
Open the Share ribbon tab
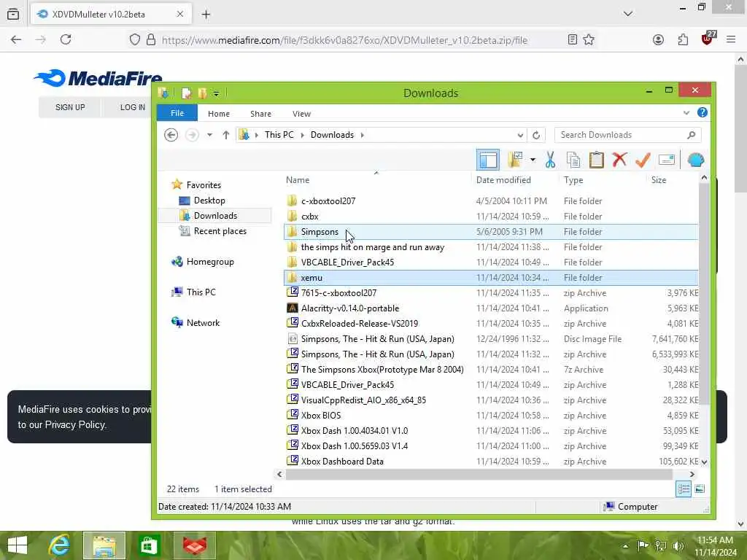click(260, 114)
